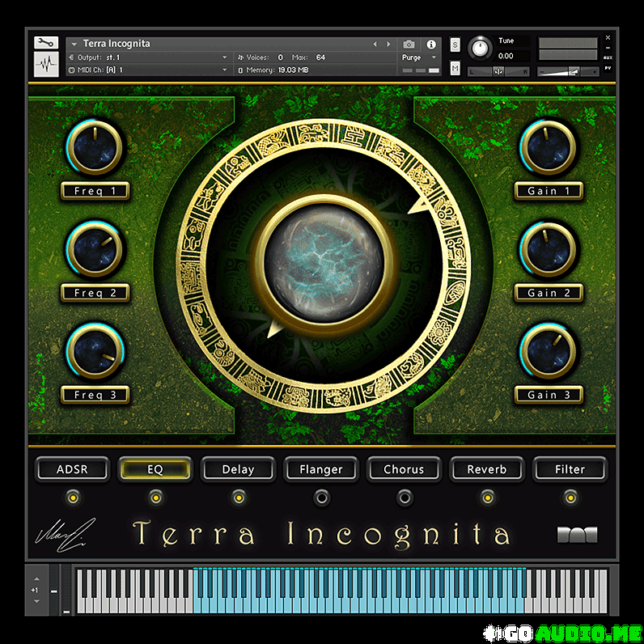Click the pan slider center icon
Image resolution: width=644 pixels, height=644 pixels.
pyautogui.click(x=498, y=72)
